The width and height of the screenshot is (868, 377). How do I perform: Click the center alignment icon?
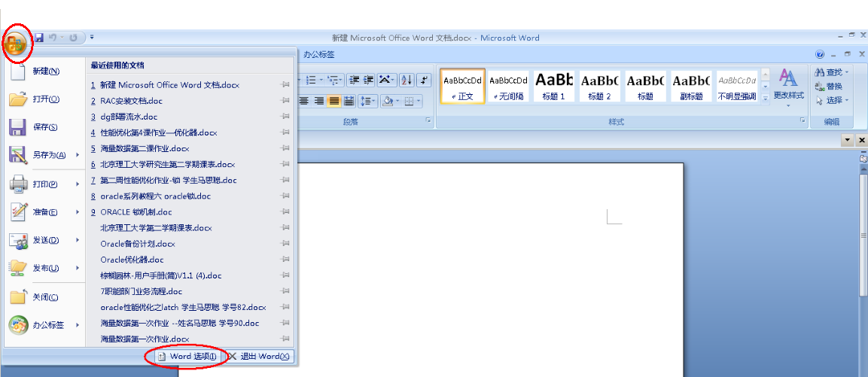point(304,101)
